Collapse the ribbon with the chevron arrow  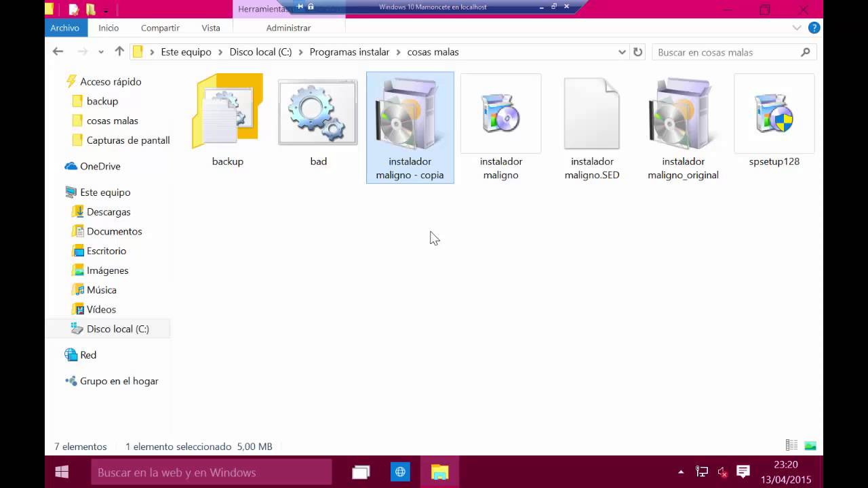click(797, 28)
